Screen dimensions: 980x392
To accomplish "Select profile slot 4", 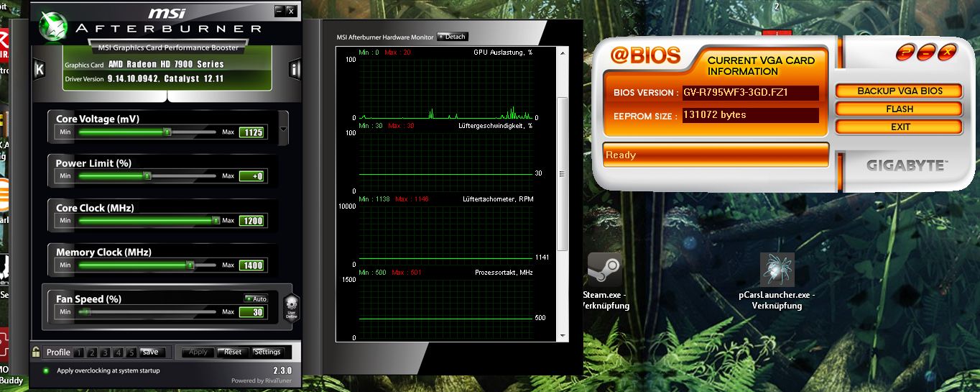I will point(118,352).
